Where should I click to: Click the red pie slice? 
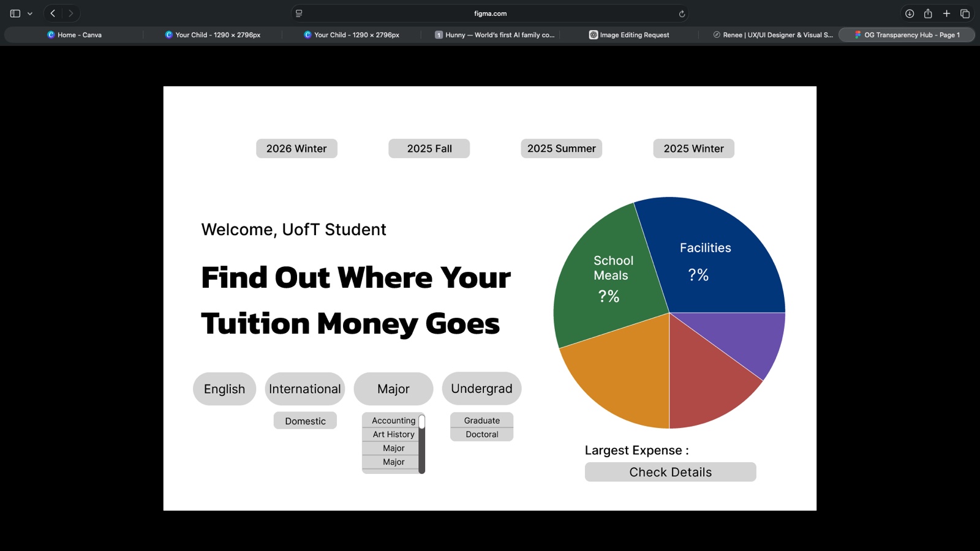click(704, 380)
